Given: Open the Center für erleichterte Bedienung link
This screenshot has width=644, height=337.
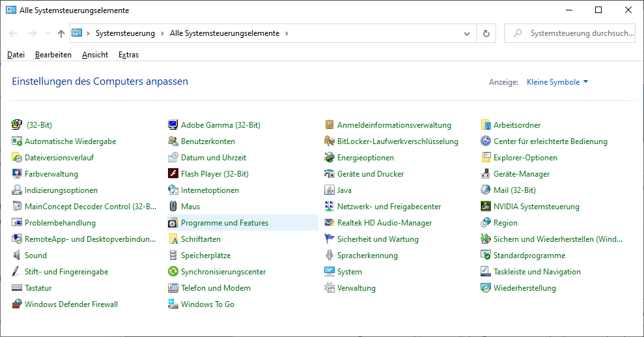Looking at the screenshot, I should pos(550,141).
